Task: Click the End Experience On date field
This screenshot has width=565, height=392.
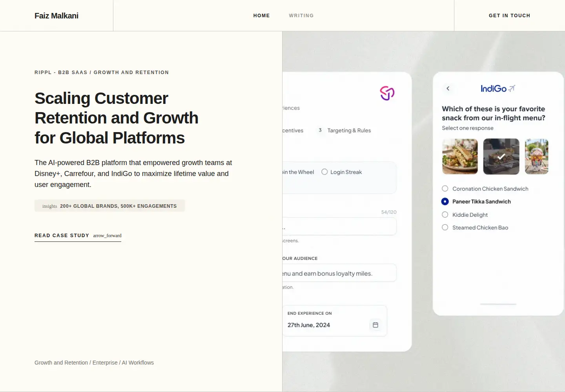Action: pyautogui.click(x=335, y=321)
